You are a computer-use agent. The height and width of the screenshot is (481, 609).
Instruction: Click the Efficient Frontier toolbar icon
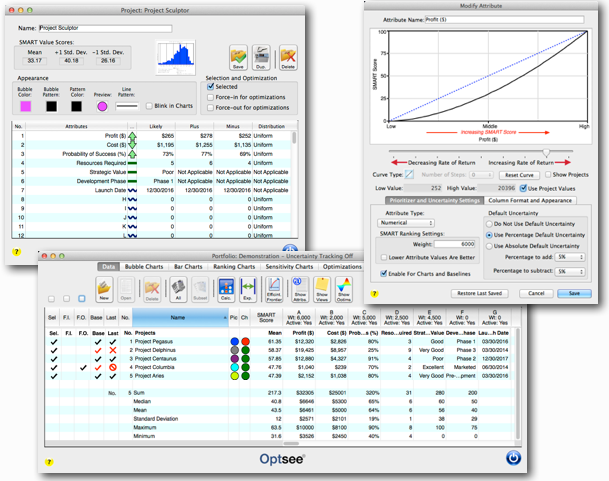pos(274,292)
